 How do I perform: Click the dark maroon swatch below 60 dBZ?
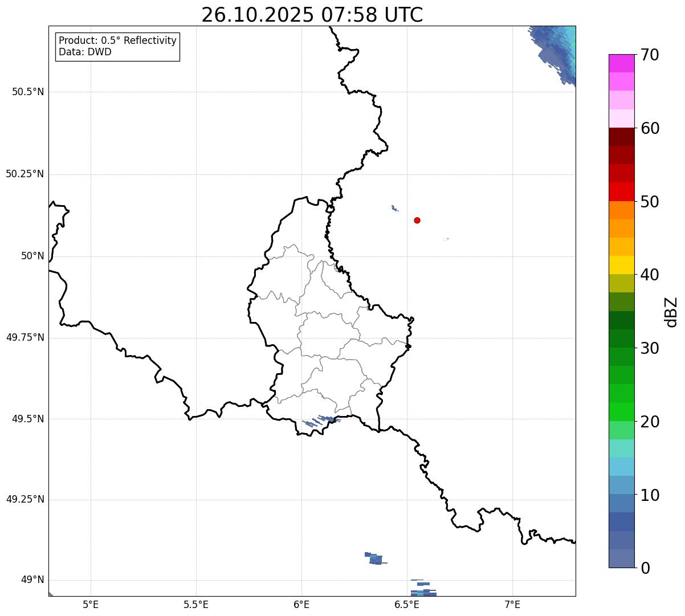point(622,137)
